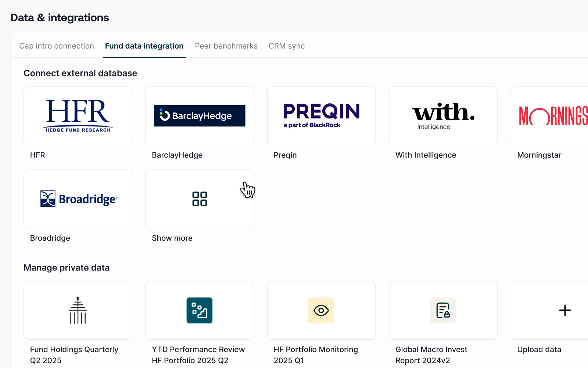
Task: Open HF Portfolio Monitoring eye icon
Action: pyautogui.click(x=321, y=310)
